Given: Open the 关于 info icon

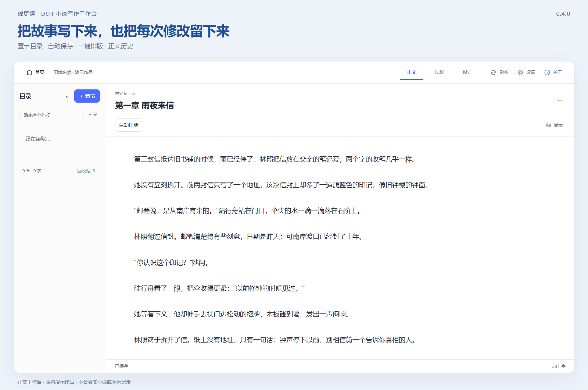Looking at the screenshot, I should pyautogui.click(x=547, y=72).
